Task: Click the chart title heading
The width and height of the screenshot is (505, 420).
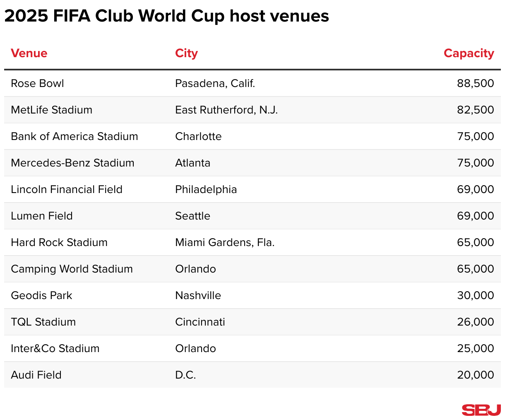Action: coord(166,16)
